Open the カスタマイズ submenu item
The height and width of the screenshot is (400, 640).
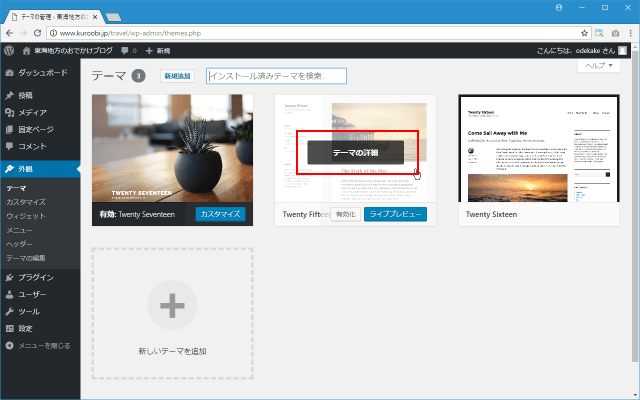26,202
